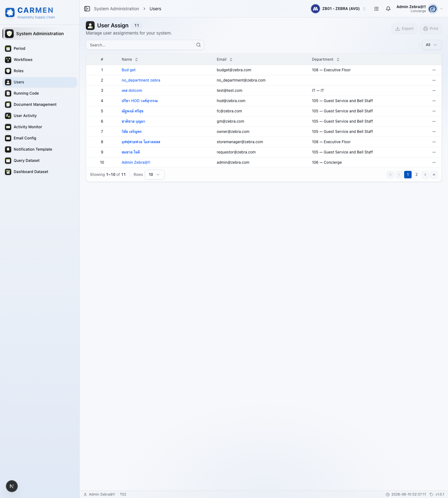The image size is (448, 498).
Task: Select Users in sidebar menu
Action: [40, 82]
